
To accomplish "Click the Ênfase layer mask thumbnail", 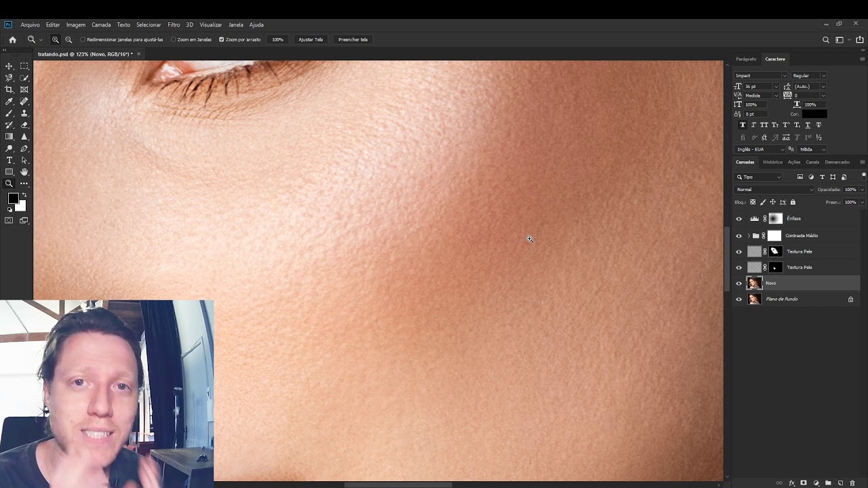I will tap(775, 219).
